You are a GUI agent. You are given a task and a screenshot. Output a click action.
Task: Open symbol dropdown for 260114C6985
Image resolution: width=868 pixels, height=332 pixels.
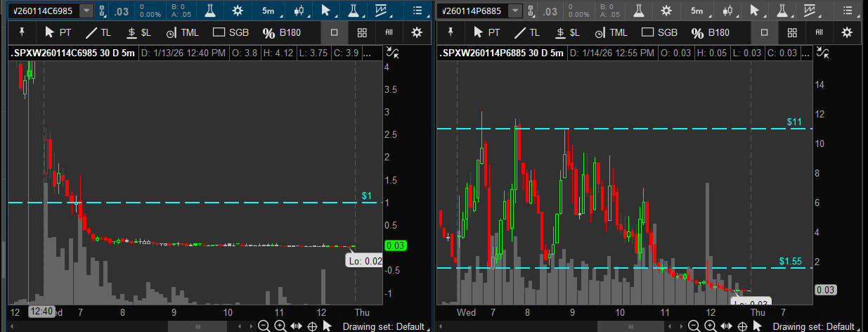pyautogui.click(x=86, y=11)
